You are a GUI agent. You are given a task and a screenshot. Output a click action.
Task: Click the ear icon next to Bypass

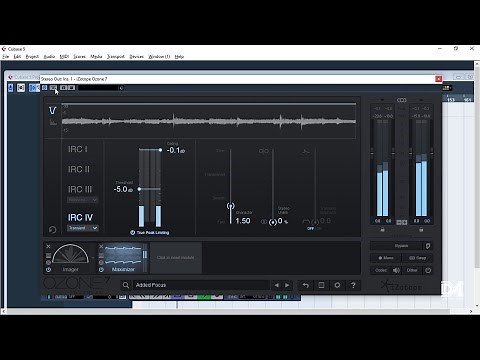(428, 246)
